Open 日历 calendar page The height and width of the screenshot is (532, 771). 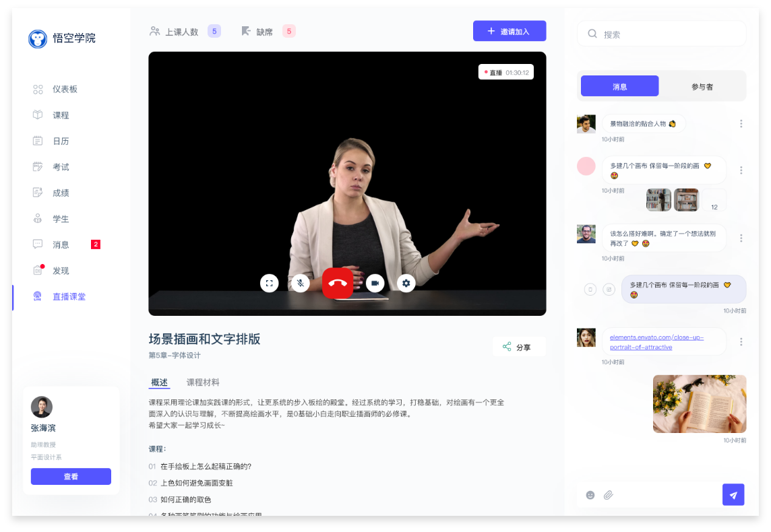pos(51,141)
